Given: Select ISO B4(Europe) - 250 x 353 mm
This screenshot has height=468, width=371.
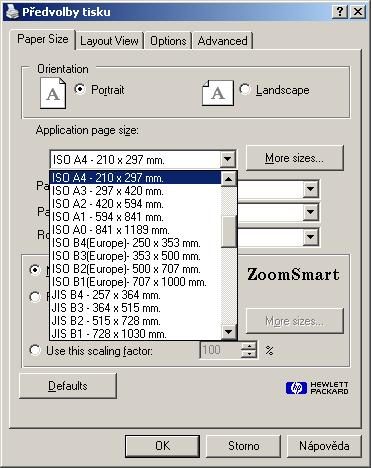Looking at the screenshot, I should pos(135,243).
